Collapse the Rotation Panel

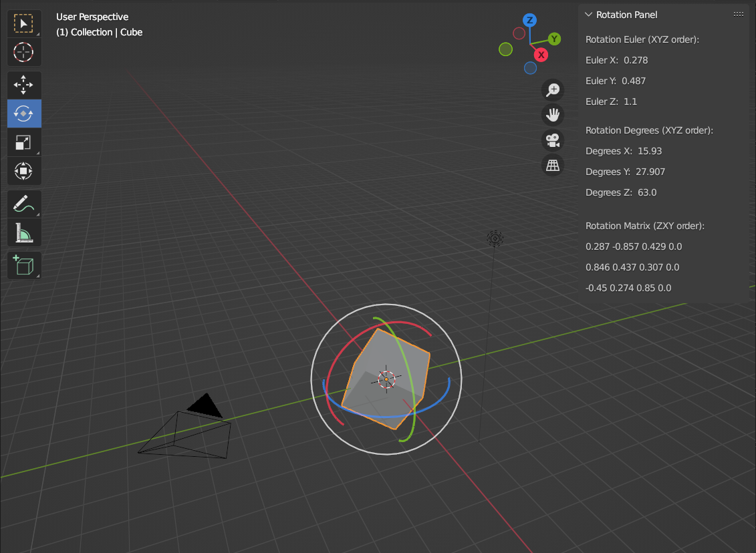pyautogui.click(x=588, y=15)
